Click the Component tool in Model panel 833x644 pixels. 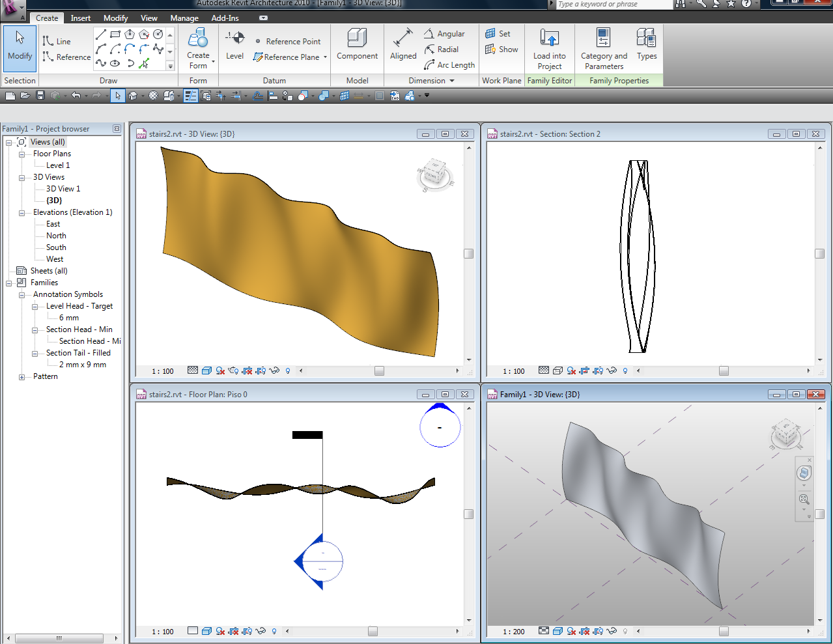[357, 44]
